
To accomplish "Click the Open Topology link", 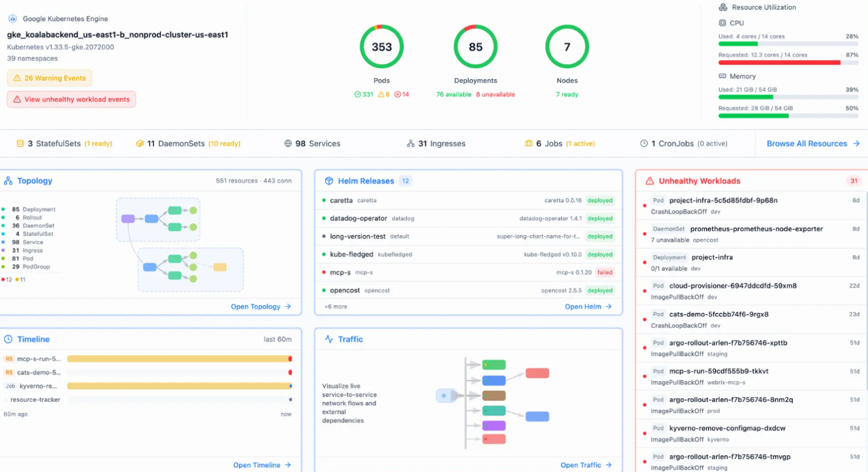I will 261,307.
